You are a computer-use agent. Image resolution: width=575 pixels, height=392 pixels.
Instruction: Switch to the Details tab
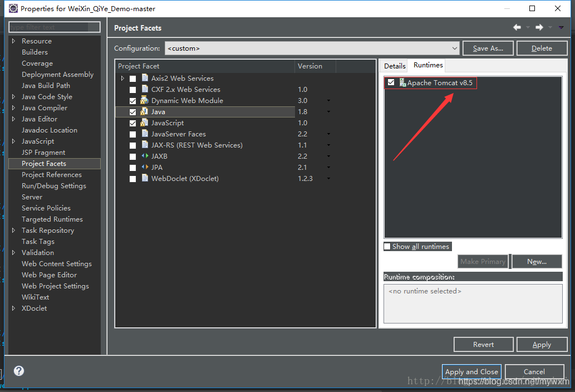coord(395,66)
